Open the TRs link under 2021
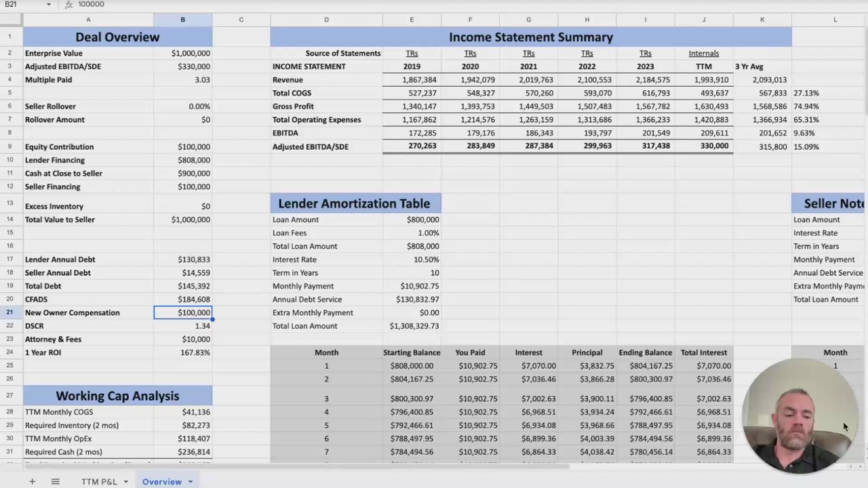 [528, 53]
